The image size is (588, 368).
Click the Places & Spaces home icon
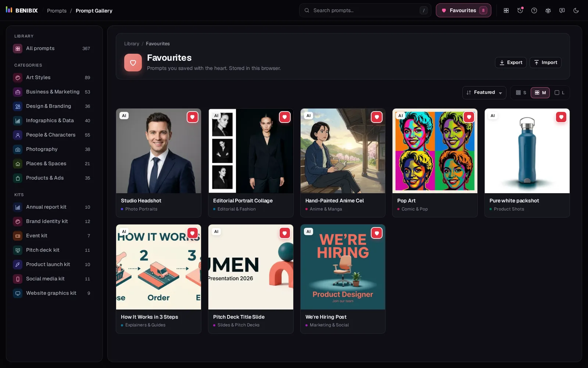(18, 164)
